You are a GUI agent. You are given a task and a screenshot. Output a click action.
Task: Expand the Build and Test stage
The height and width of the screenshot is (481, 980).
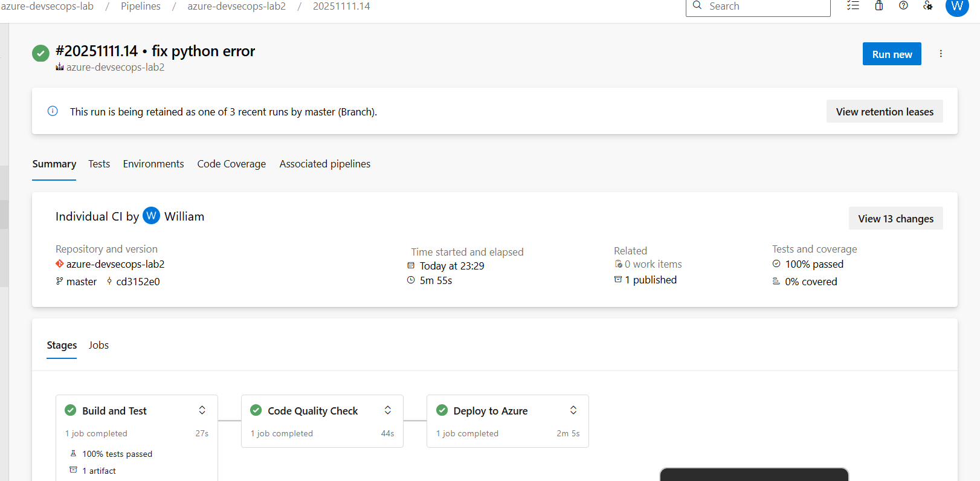202,410
